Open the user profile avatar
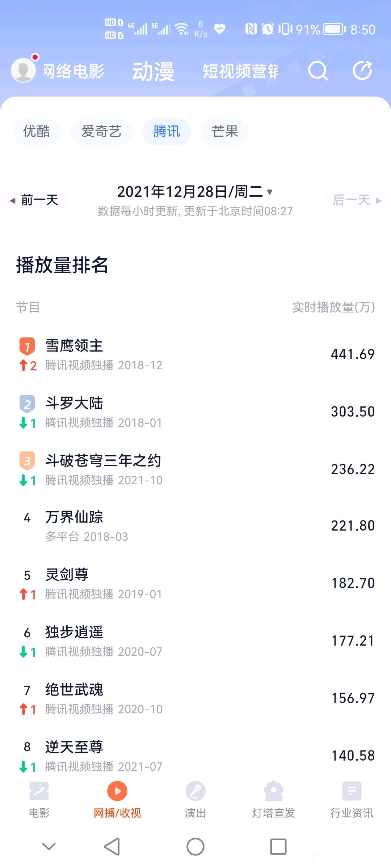The width and height of the screenshot is (391, 868). click(x=24, y=70)
